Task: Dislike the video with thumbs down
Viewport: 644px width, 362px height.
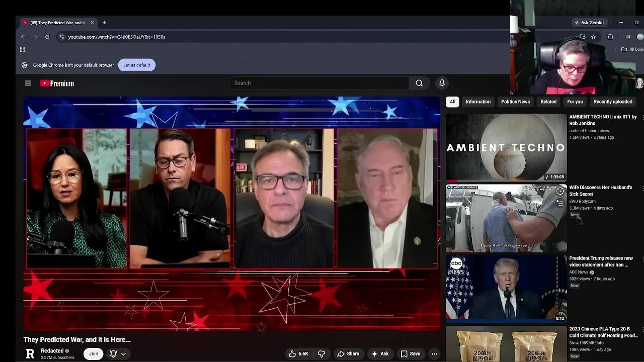Action: (x=321, y=354)
